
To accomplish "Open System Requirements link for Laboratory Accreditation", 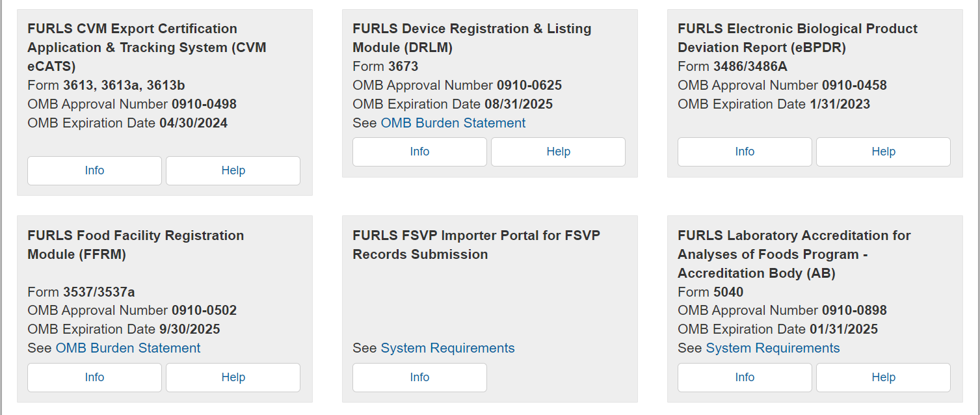I will pos(773,348).
